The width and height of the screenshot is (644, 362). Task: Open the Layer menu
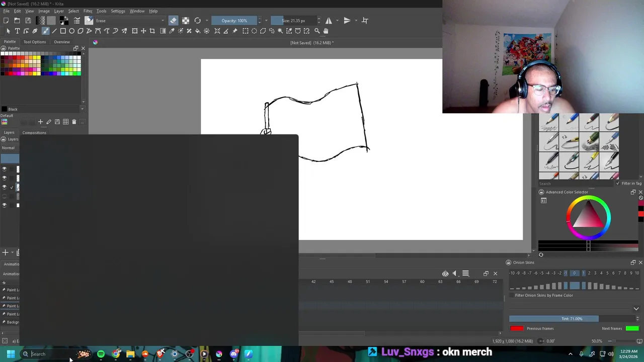pos(59,11)
